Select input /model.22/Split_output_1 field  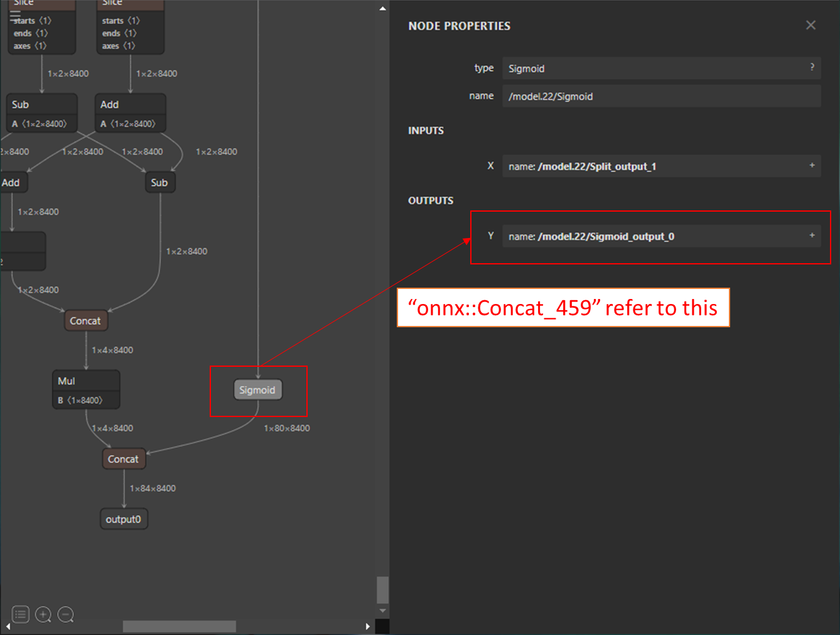tap(661, 166)
